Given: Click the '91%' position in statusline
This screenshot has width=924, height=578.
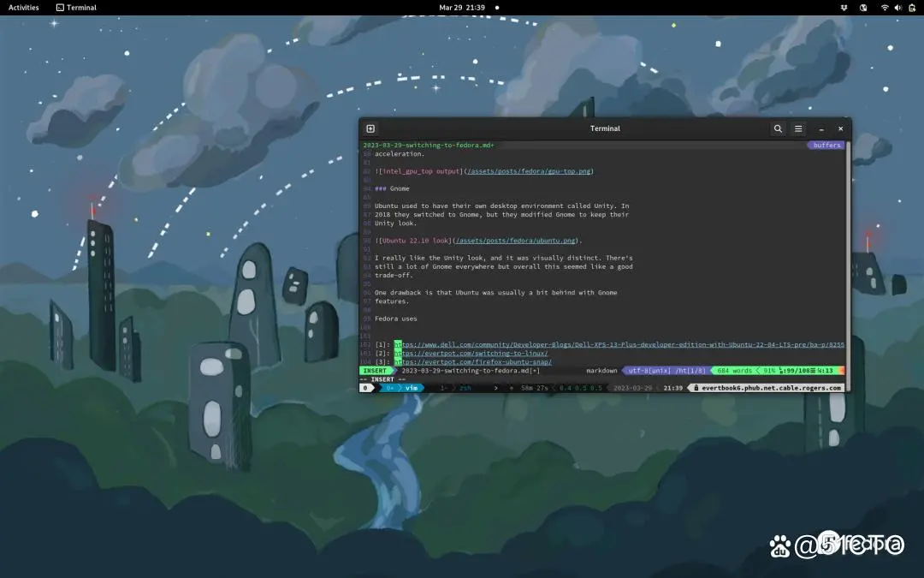Looking at the screenshot, I should 769,371.
